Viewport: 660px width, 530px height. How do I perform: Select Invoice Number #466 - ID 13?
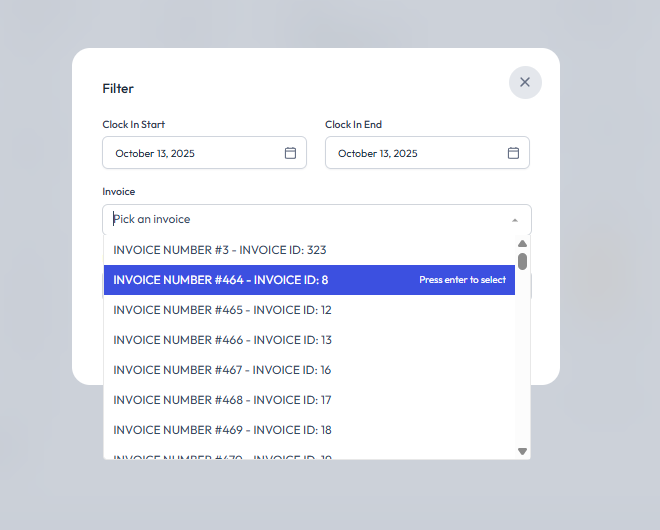[222, 340]
